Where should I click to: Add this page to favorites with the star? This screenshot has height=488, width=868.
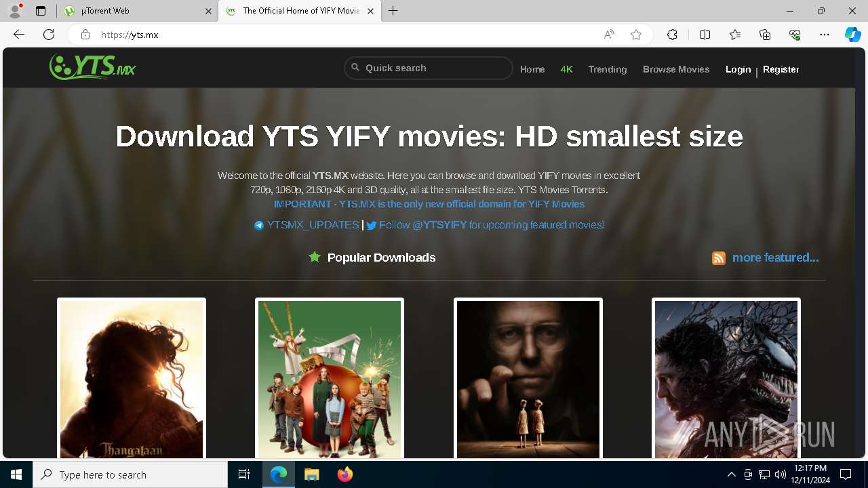point(636,35)
